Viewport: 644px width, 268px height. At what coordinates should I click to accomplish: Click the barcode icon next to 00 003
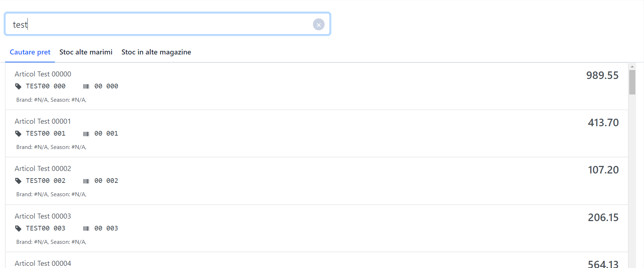point(86,228)
